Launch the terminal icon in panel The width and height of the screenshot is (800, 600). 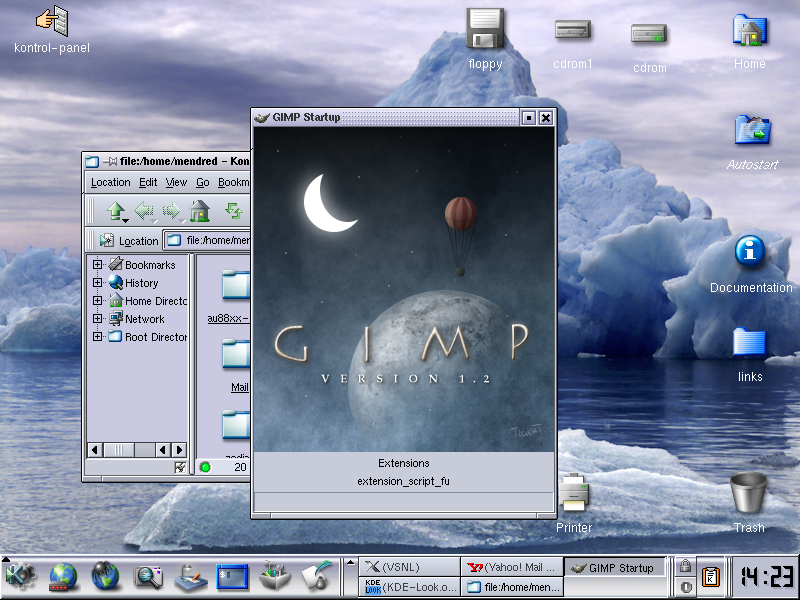pyautogui.click(x=232, y=577)
